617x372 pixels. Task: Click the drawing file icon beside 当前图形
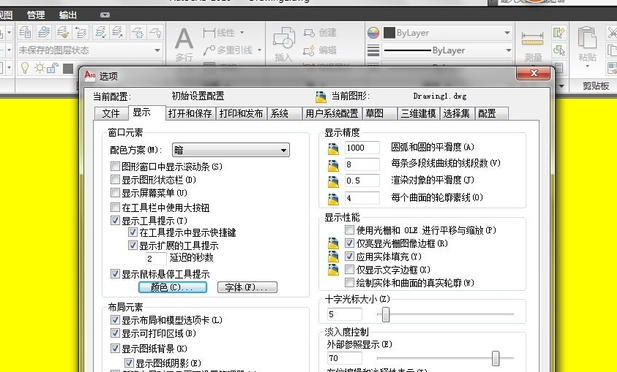(x=321, y=96)
